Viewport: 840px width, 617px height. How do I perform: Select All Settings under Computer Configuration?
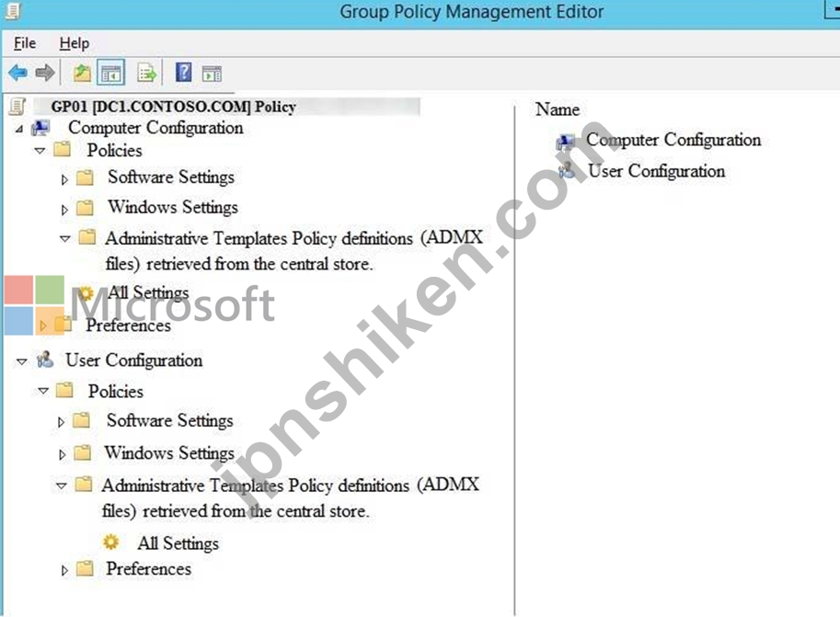pos(148,292)
